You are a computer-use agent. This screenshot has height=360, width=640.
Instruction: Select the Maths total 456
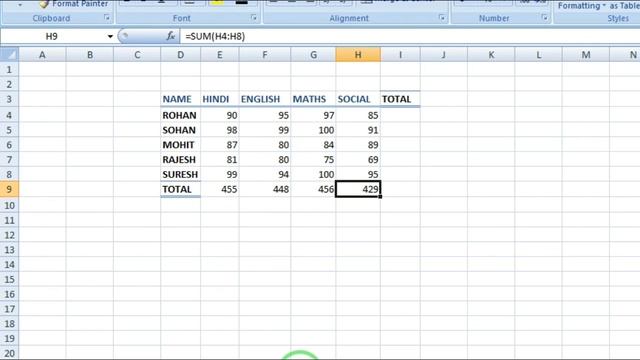(x=313, y=189)
